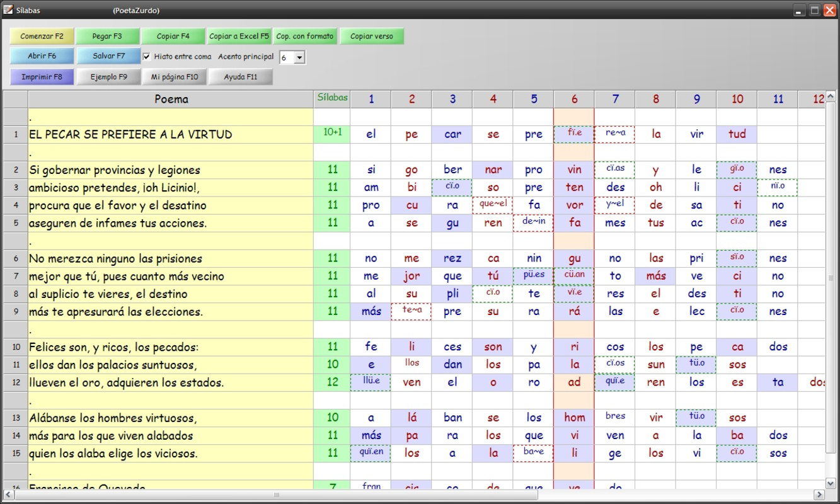Click the '10+1' syllable count cell

332,134
